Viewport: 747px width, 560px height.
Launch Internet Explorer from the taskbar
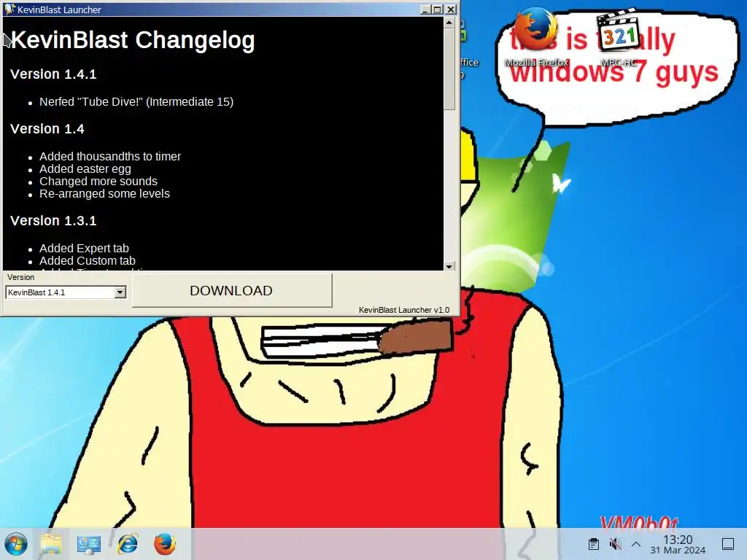point(127,544)
